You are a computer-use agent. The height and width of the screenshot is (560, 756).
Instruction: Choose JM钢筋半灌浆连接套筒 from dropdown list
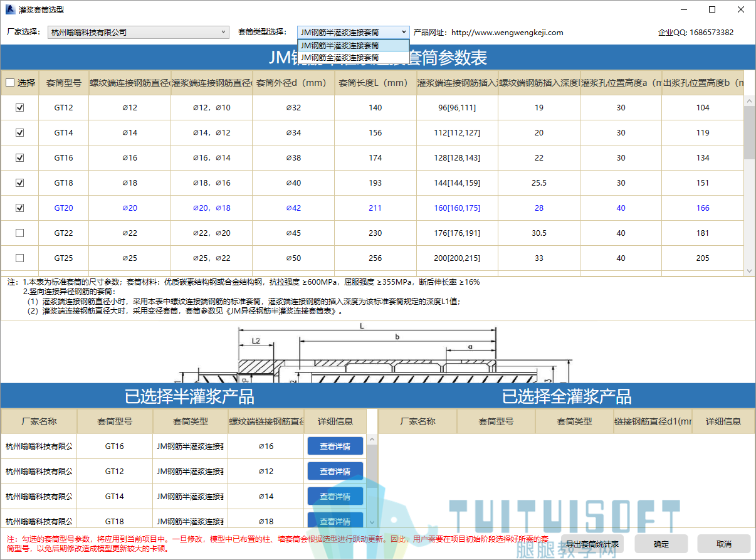(354, 46)
